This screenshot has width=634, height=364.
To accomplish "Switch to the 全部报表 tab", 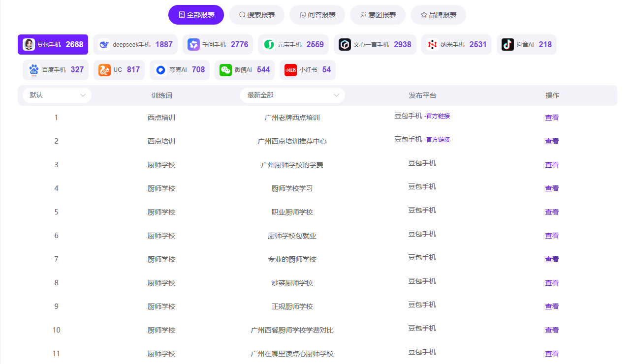I will coord(196,15).
